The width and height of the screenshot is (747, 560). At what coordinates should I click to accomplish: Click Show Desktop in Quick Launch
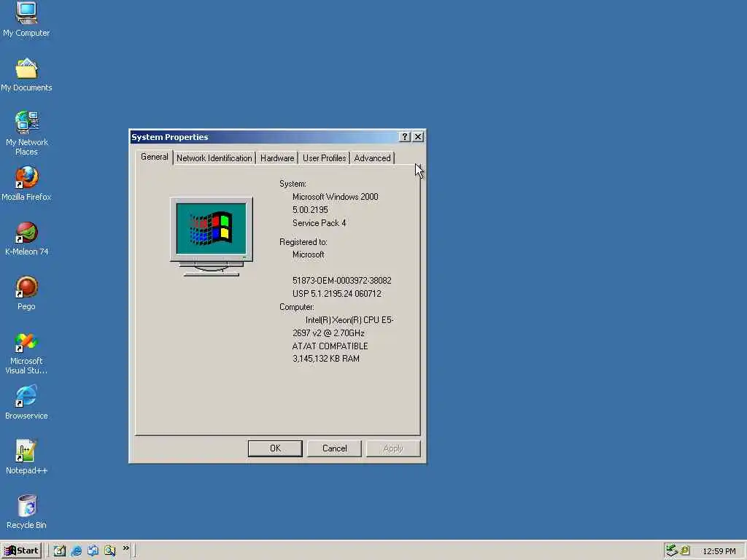coord(60,551)
